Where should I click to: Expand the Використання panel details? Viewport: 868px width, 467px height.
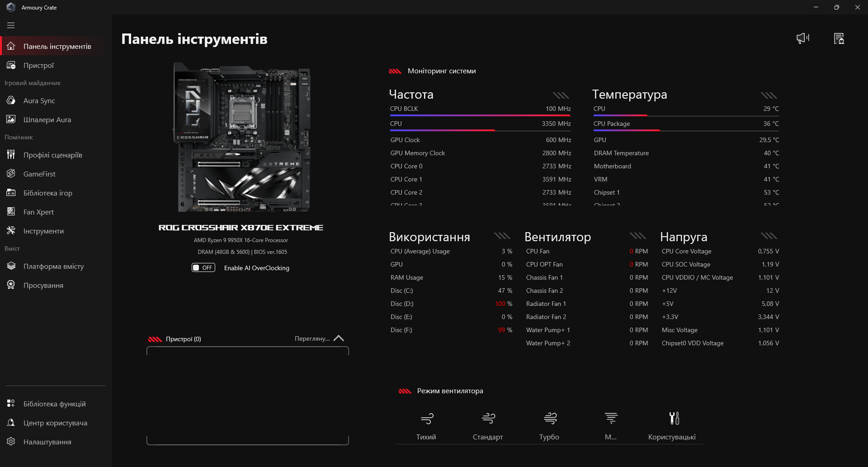[502, 236]
